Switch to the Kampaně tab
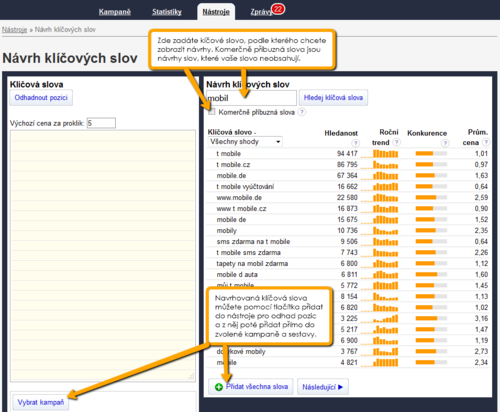Viewport: 500px width, 412px height. click(x=115, y=12)
